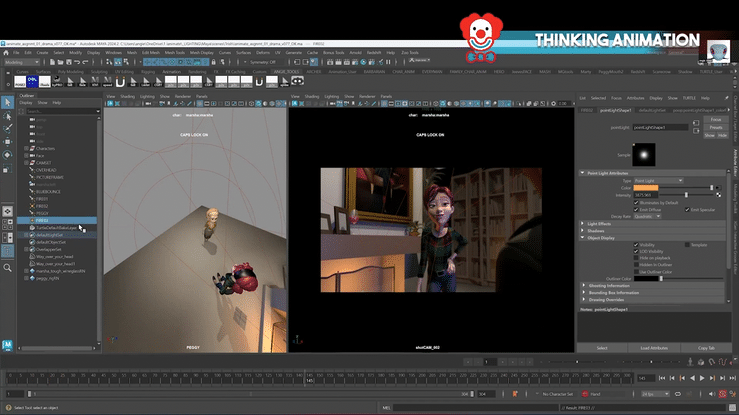Viewport: 739px width, 415px height.
Task: Uncheck the Visibility checkbox
Action: coord(636,245)
